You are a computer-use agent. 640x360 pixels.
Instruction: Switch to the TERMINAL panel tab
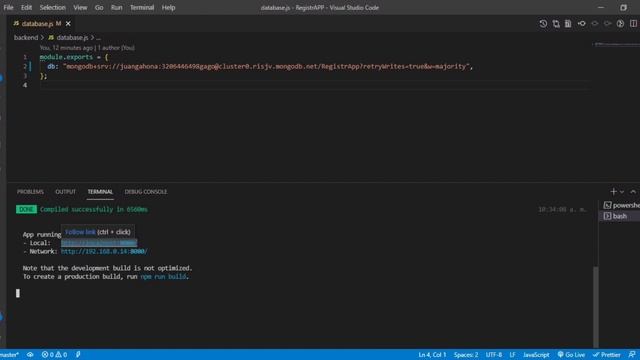(x=100, y=192)
